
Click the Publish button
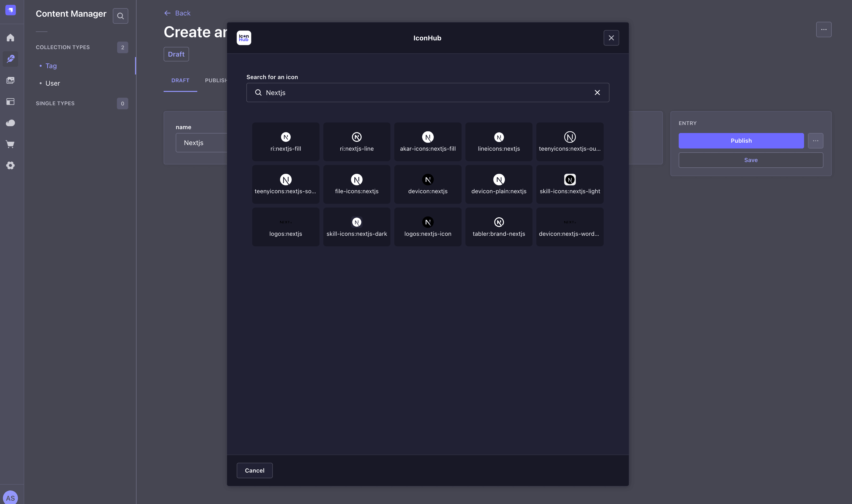click(741, 141)
